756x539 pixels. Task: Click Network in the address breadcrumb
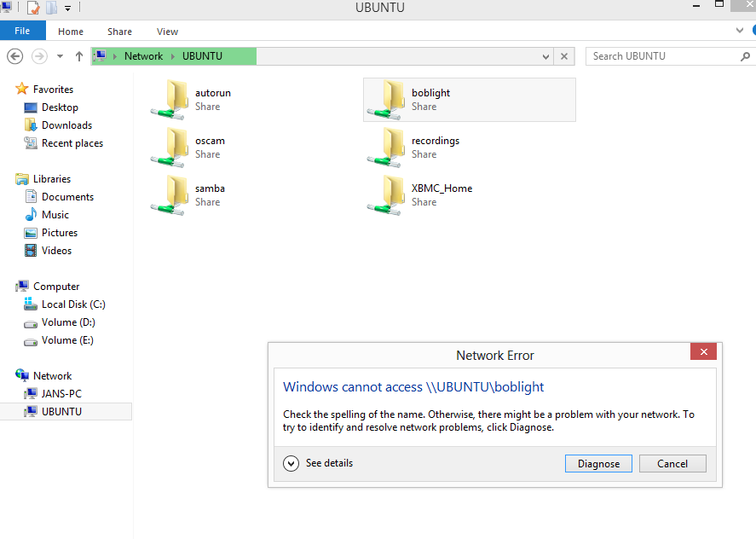[144, 56]
